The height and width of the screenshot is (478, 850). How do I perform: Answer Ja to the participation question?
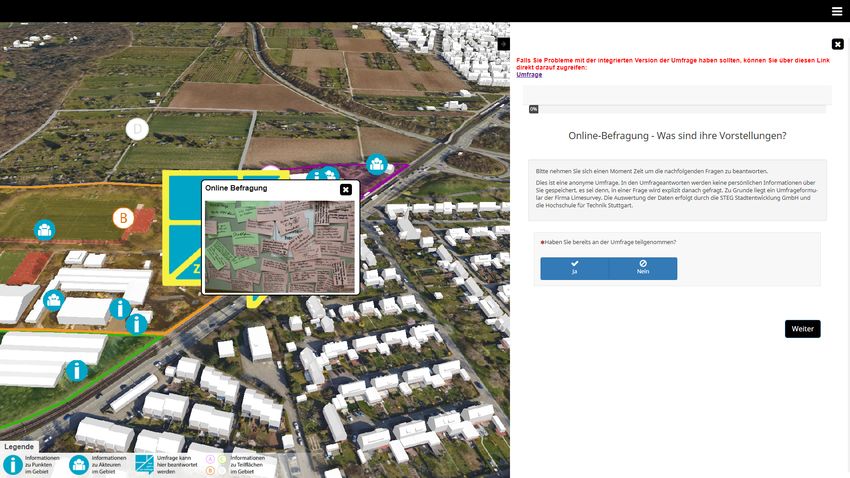tap(575, 268)
